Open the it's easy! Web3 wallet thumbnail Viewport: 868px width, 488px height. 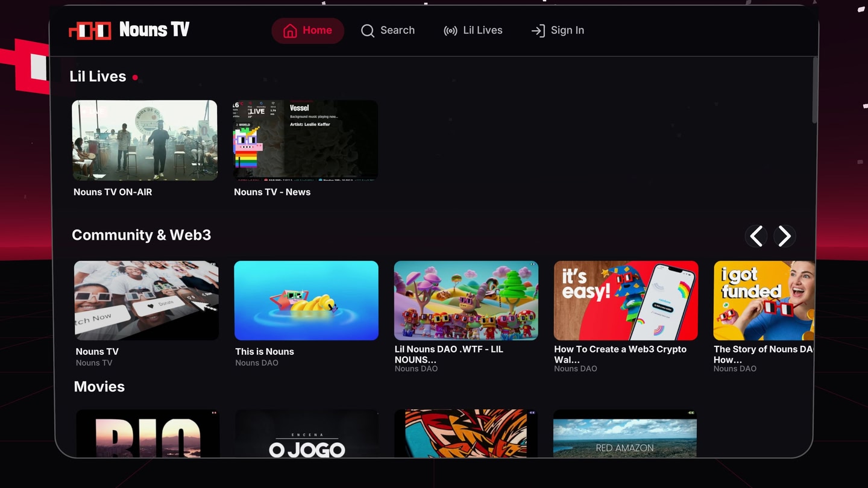click(x=626, y=301)
